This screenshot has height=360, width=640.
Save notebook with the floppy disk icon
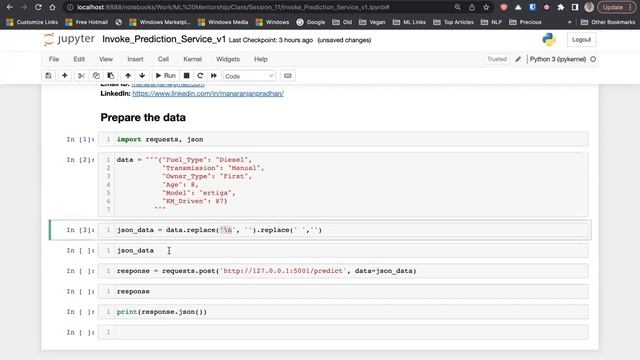tap(48, 76)
